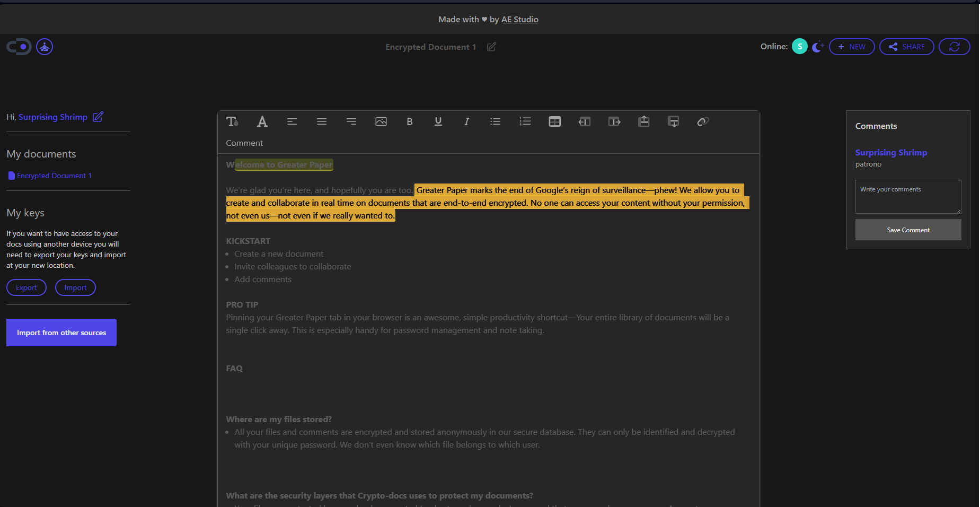Save the comment
Screen dimensions: 980x507
908,230
